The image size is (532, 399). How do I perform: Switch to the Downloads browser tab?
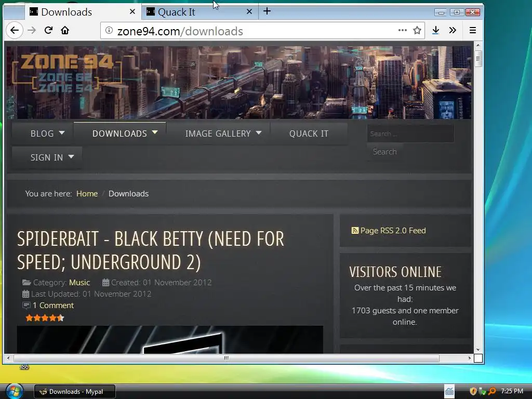coord(83,12)
